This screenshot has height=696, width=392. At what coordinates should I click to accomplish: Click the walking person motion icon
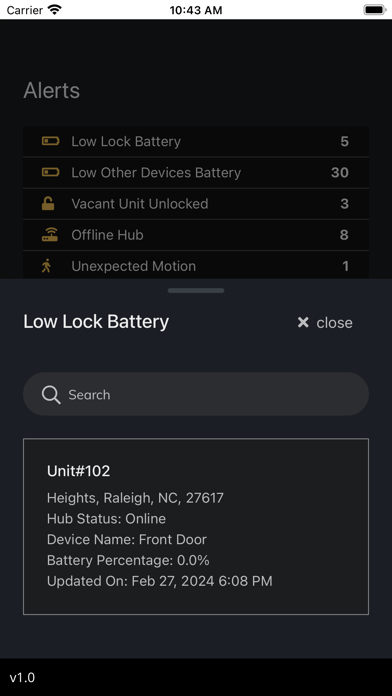click(x=47, y=265)
